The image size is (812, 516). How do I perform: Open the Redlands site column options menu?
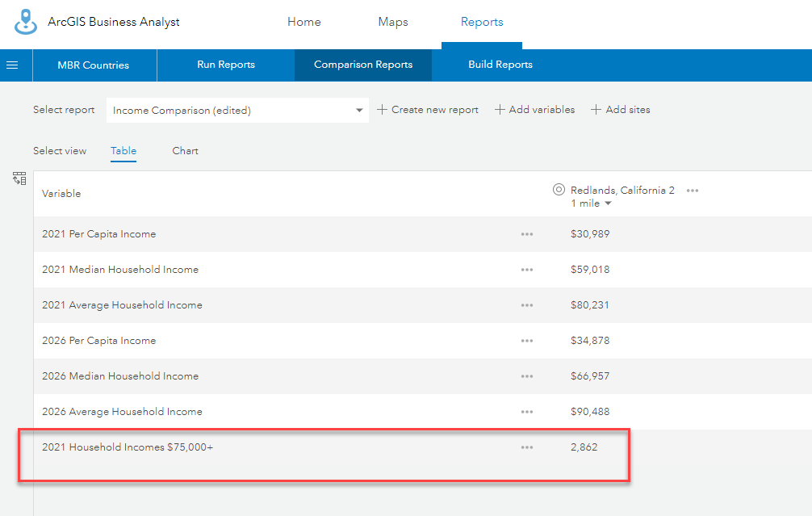click(x=692, y=191)
